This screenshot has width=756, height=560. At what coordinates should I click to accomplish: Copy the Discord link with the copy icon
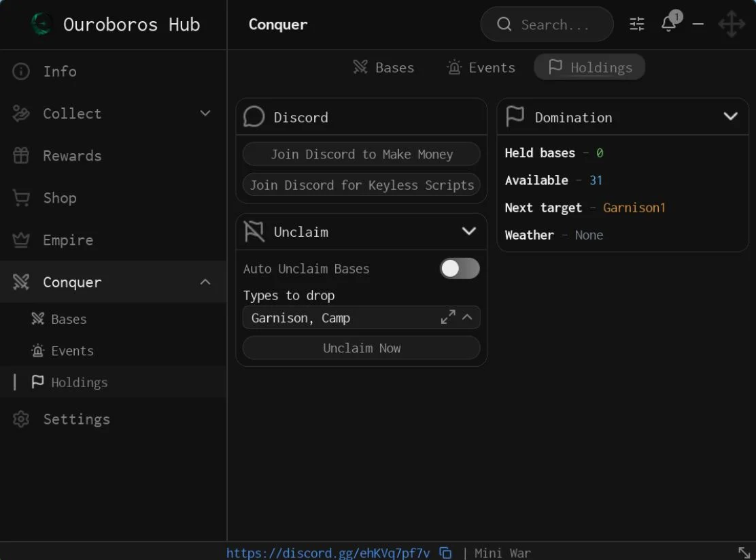click(445, 553)
